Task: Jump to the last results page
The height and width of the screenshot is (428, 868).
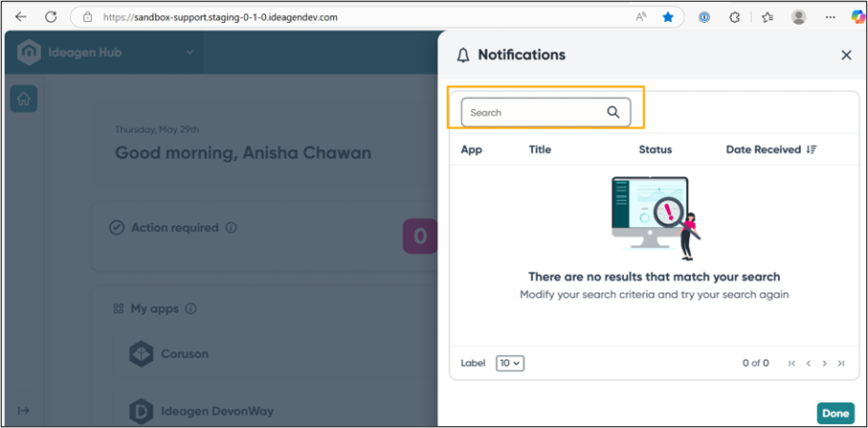Action: 841,363
